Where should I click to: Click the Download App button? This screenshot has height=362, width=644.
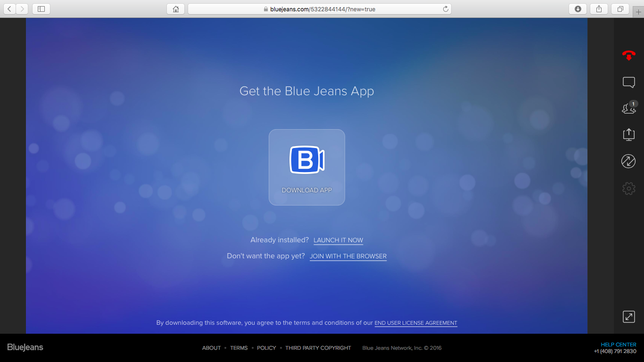(307, 167)
